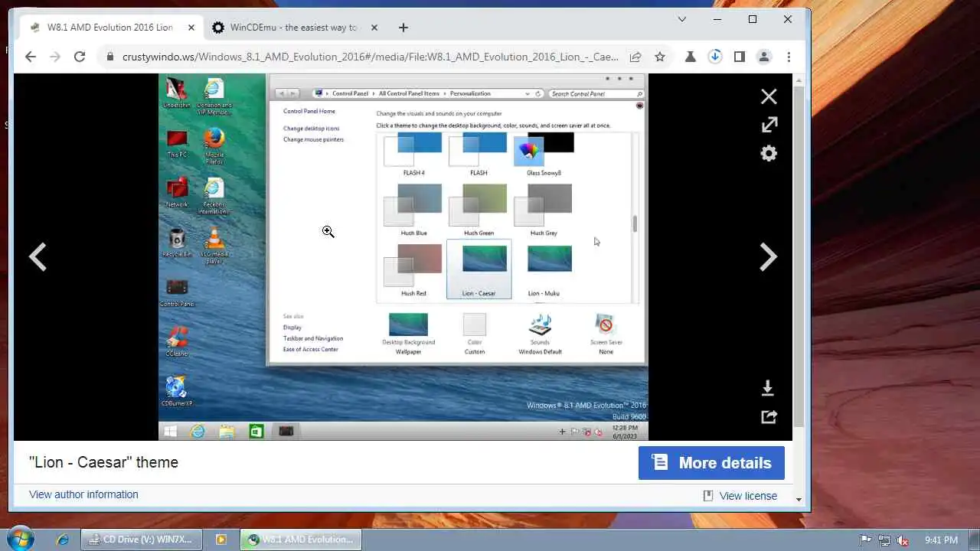Focus the crustywindo.ws address bar

pyautogui.click(x=371, y=57)
